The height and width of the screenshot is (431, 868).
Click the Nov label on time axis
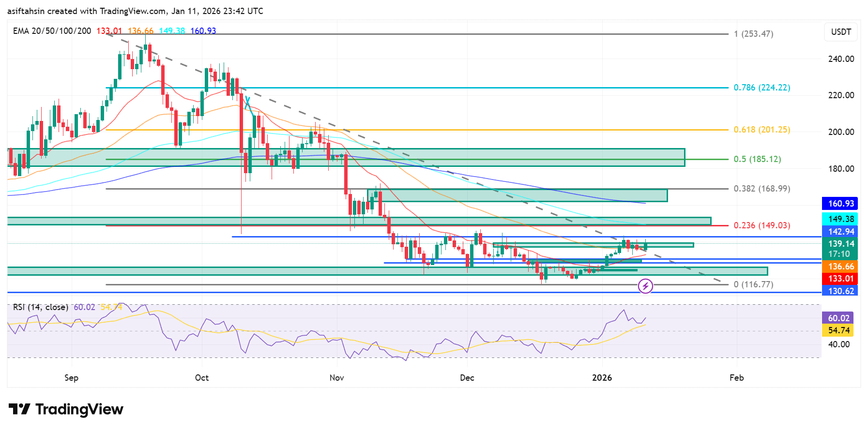(336, 378)
